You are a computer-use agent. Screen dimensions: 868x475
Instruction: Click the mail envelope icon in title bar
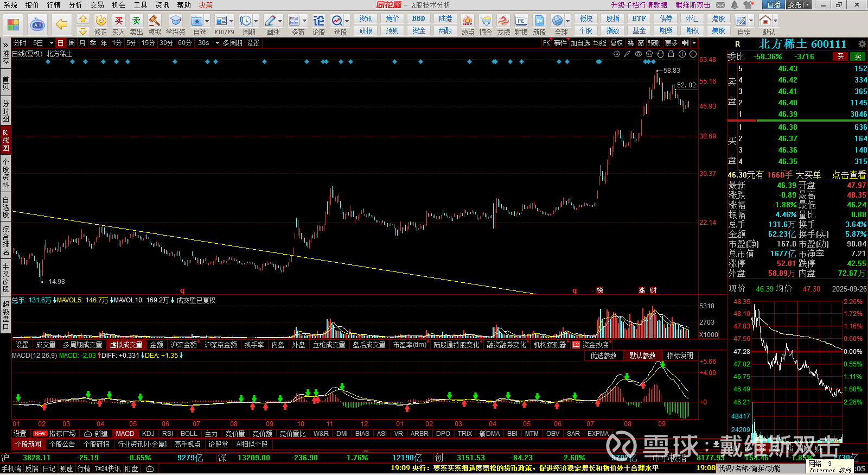(720, 5)
